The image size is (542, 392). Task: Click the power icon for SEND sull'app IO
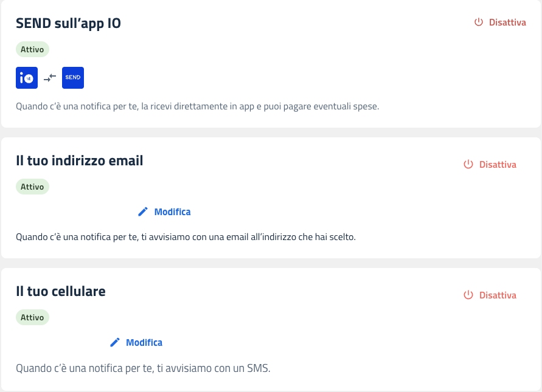[x=479, y=22]
